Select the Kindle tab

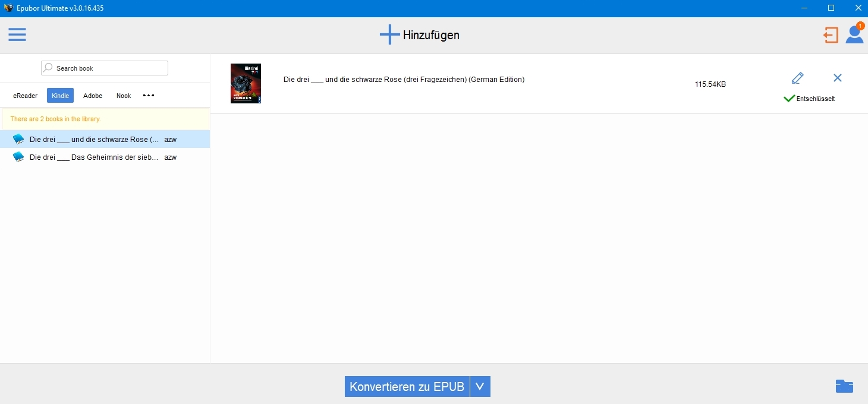pyautogui.click(x=60, y=96)
